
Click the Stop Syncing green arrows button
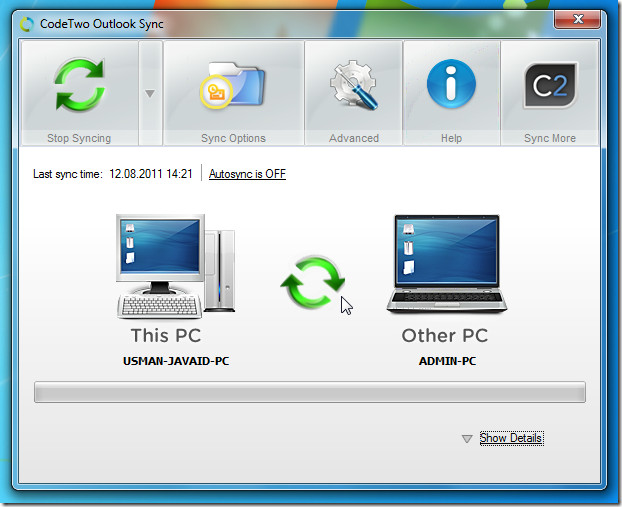coord(80,93)
